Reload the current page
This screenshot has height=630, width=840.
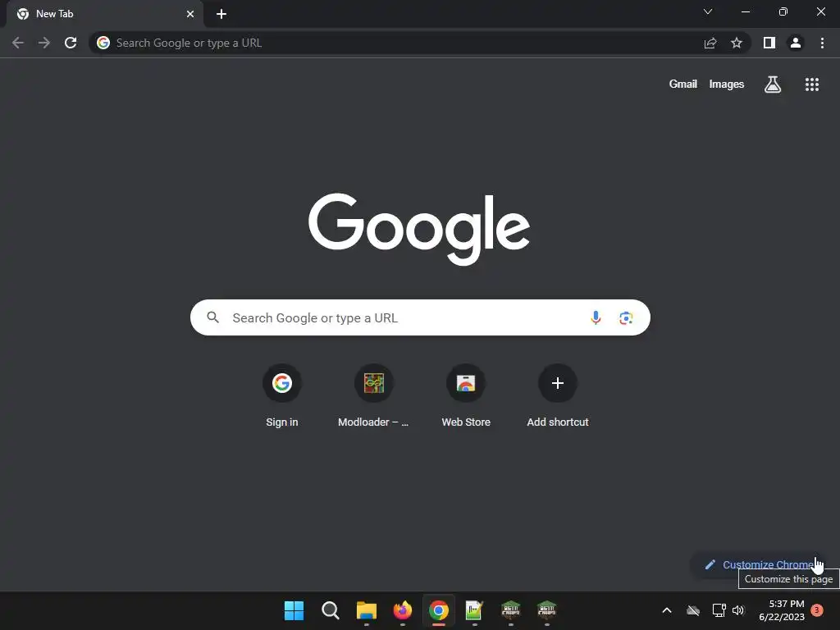[x=71, y=43]
